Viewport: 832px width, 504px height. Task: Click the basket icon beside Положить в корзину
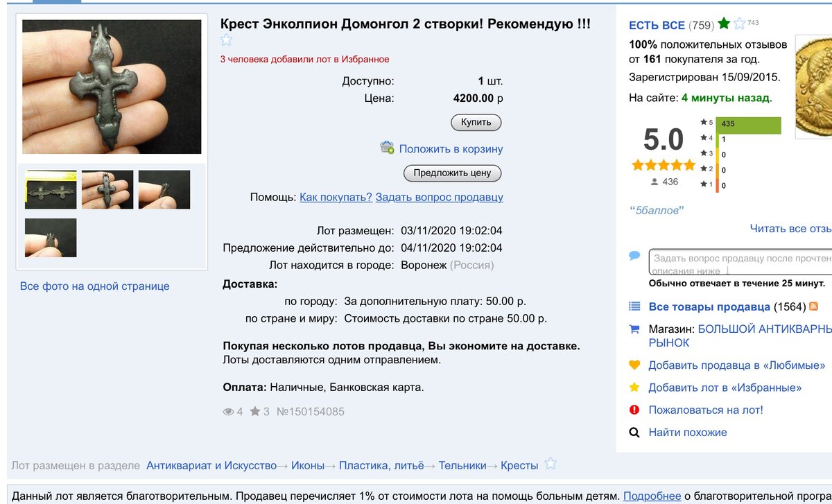point(387,148)
